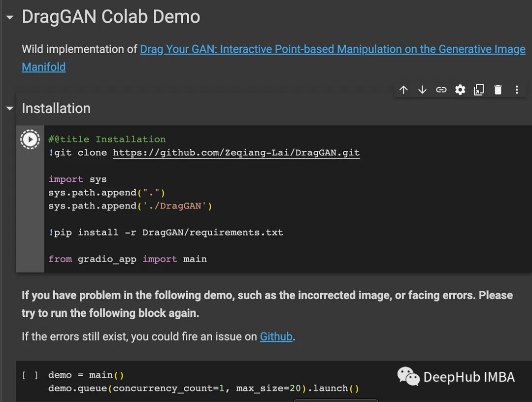The image size is (532, 402).
Task: Collapse the Installation section
Action: pyautogui.click(x=10, y=108)
